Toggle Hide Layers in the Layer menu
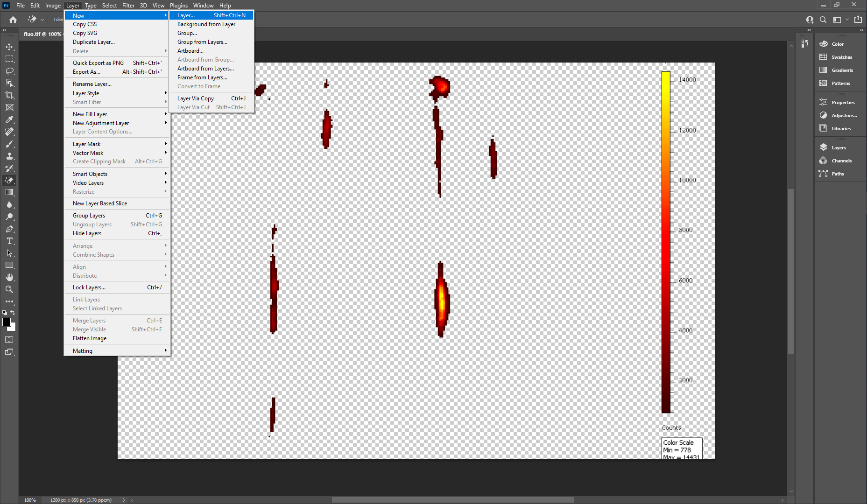 (87, 233)
